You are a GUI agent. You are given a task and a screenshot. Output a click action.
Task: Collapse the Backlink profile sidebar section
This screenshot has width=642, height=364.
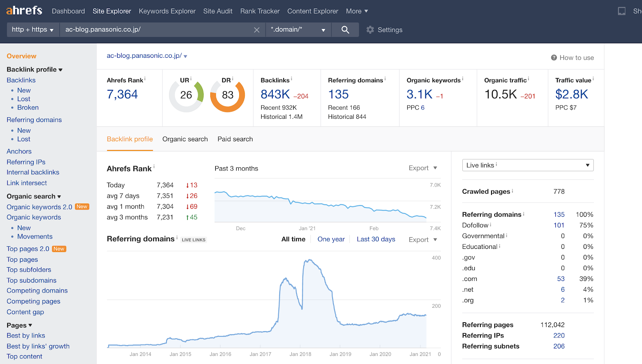pos(35,69)
